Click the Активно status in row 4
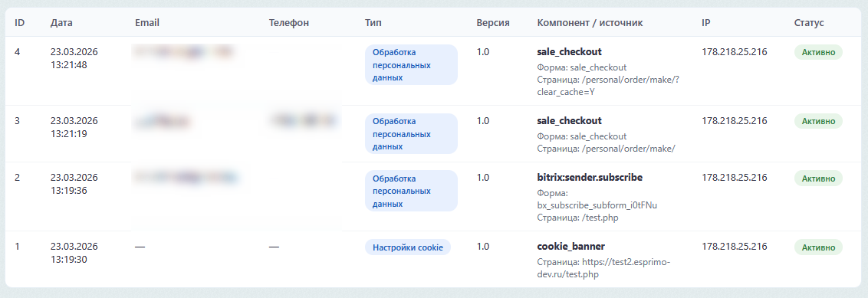Image resolution: width=868 pixels, height=298 pixels. [x=818, y=52]
